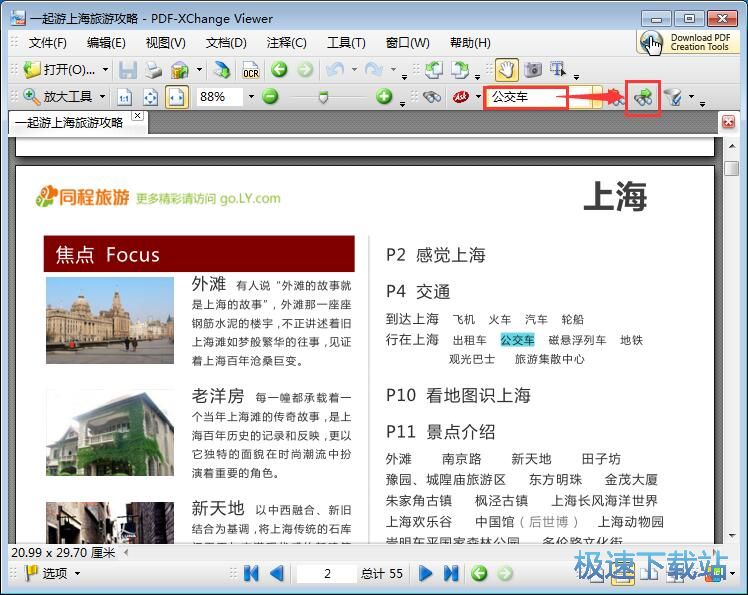Click Download PDF Creation Tools button
The height and width of the screenshot is (595, 748).
688,42
